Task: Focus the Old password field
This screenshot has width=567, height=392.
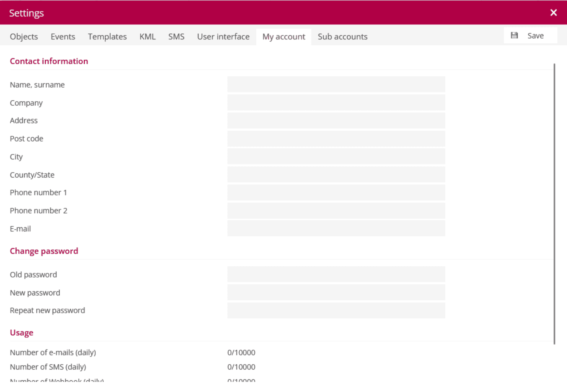Action: 336,275
